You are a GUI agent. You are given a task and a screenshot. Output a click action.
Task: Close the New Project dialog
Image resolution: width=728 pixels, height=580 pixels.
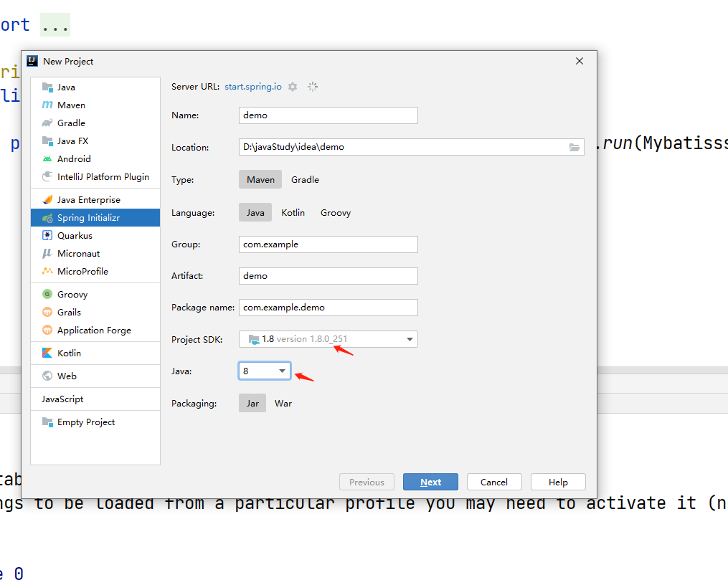580,61
